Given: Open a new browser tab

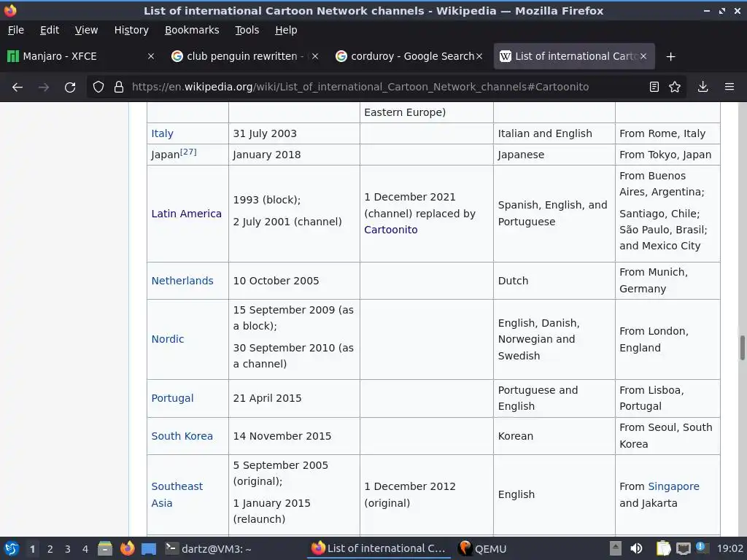Looking at the screenshot, I should tap(671, 57).
